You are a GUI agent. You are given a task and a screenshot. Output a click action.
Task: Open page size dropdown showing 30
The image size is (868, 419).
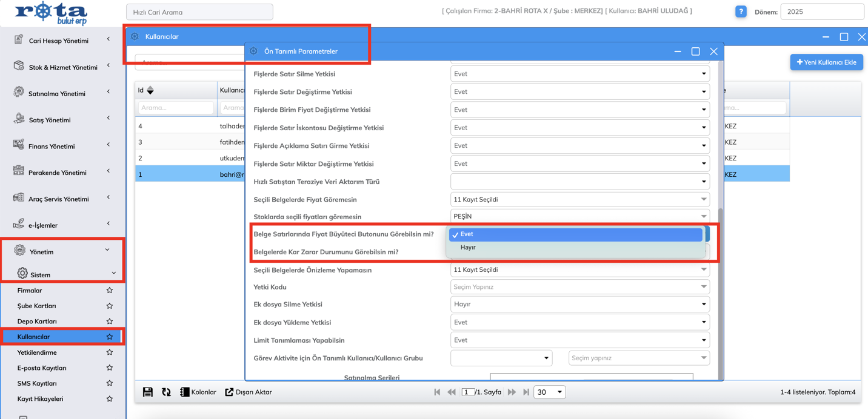(549, 392)
